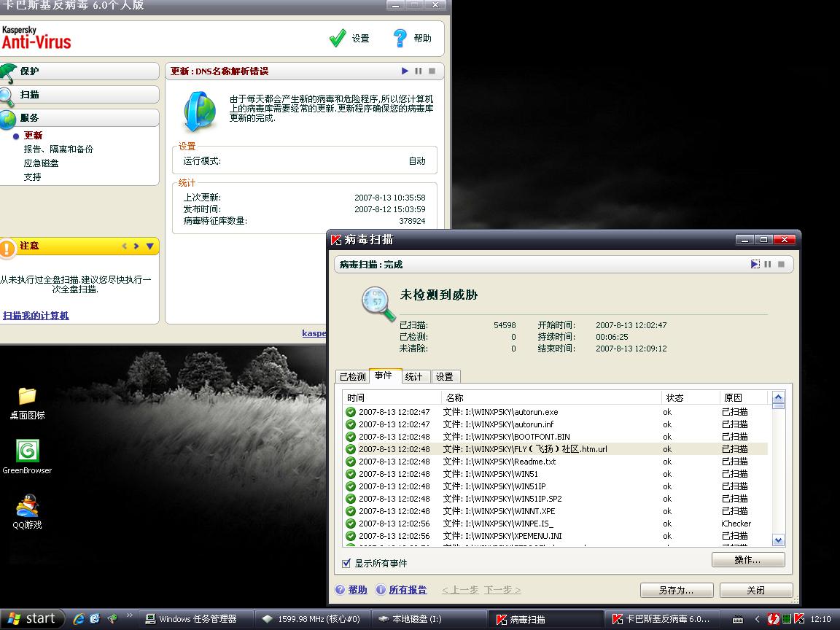The height and width of the screenshot is (630, 840).
Task: Stop the update in the 更新 panel header
Action: coord(432,71)
